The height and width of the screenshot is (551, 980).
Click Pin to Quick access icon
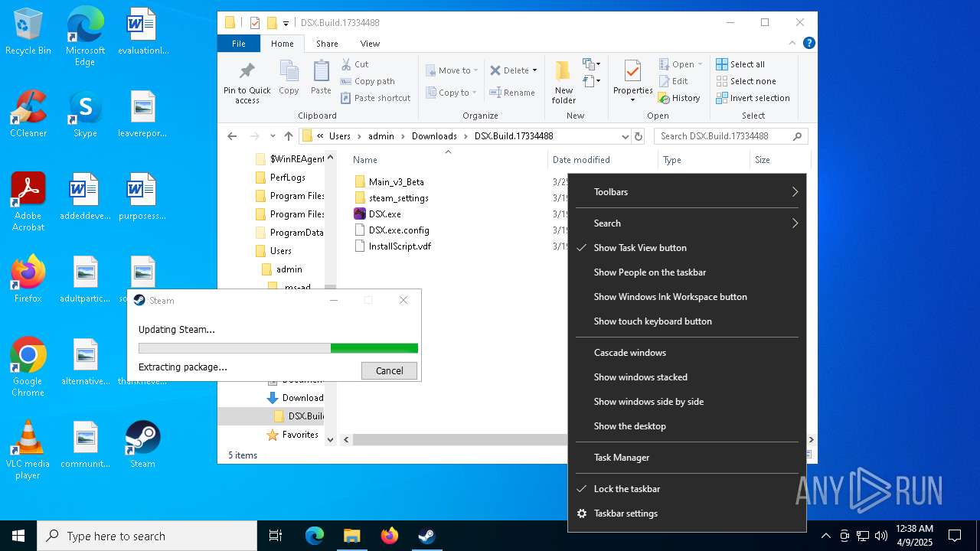(x=247, y=82)
